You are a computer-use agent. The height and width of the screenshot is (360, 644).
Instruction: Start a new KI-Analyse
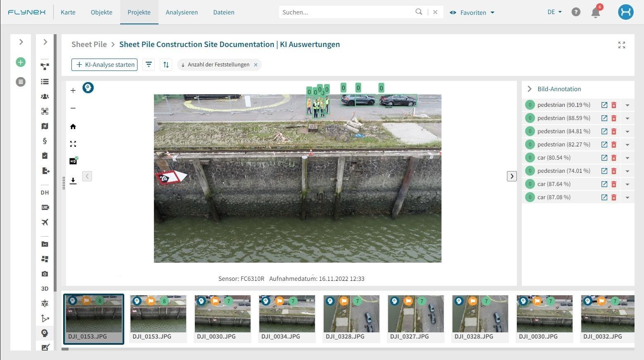click(x=104, y=65)
